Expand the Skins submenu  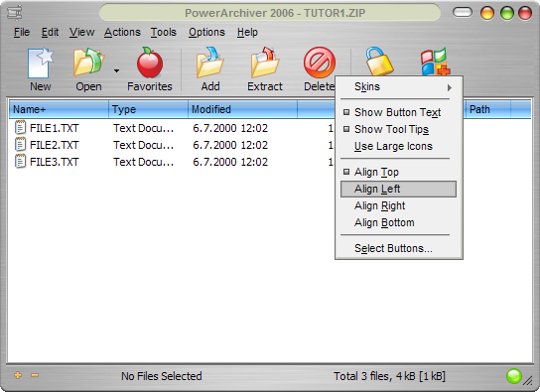point(398,86)
